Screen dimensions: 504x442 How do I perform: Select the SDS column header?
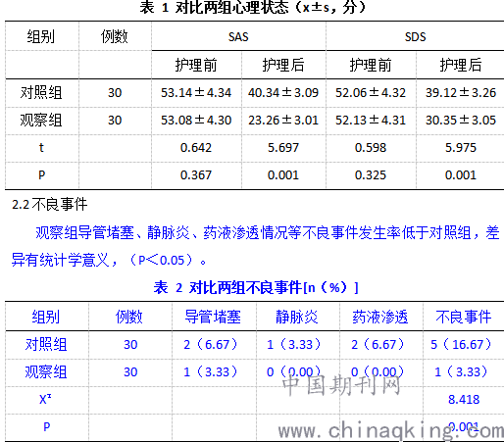(x=415, y=37)
